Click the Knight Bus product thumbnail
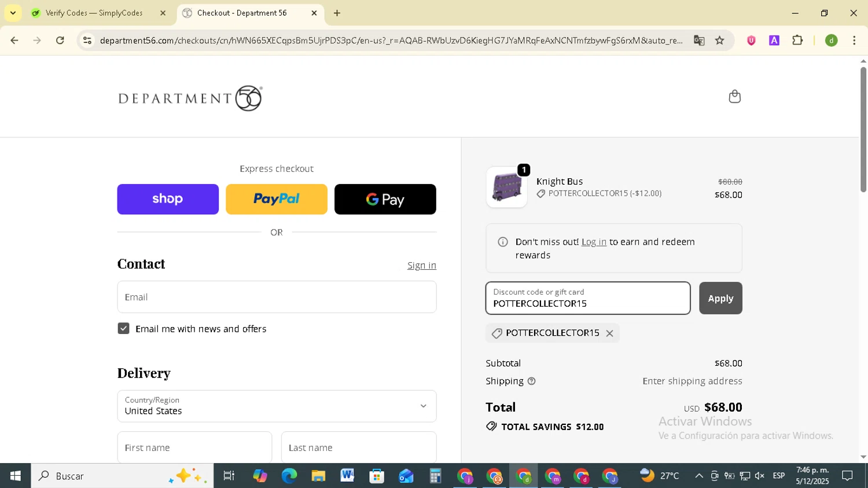Viewport: 868px width, 488px height. click(506, 188)
